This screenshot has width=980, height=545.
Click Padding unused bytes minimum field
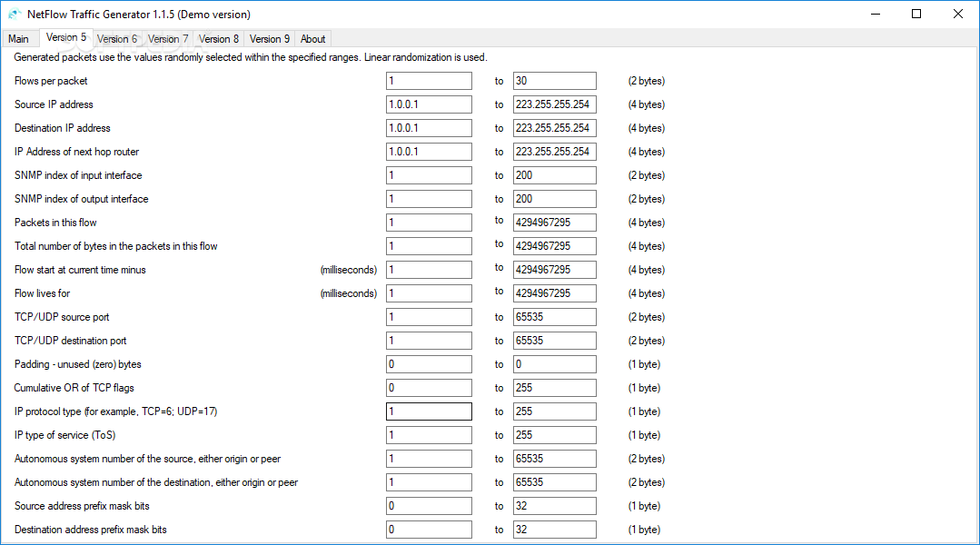[x=429, y=364]
